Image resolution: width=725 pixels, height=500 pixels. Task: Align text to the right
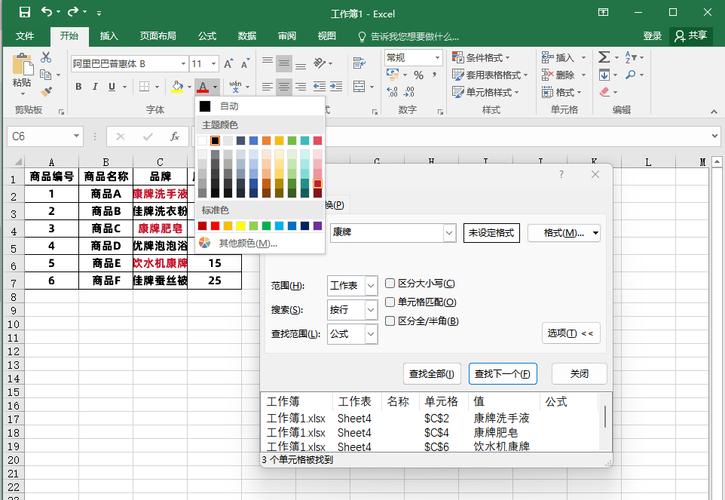(301, 86)
